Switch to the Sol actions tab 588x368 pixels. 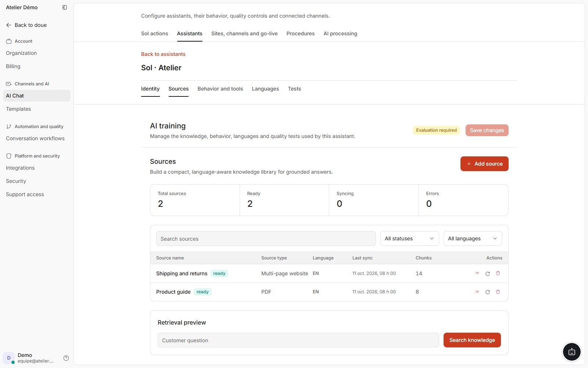154,33
